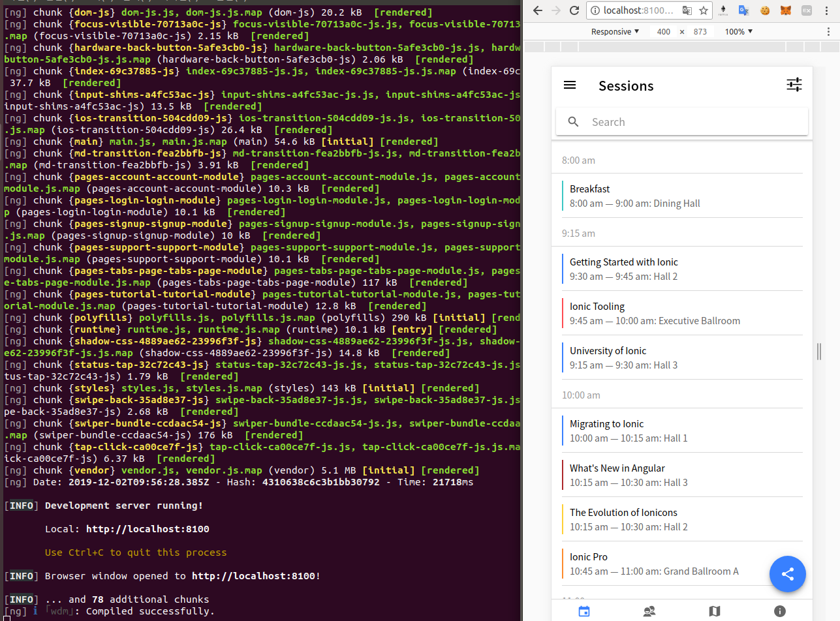
Task: Click the terminal '{polyfills}' chunk line
Action: coord(261,318)
